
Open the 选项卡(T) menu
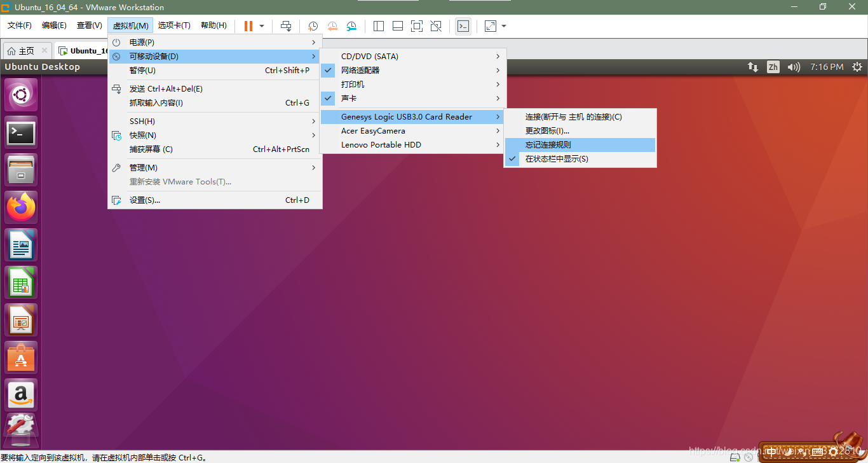pos(174,25)
